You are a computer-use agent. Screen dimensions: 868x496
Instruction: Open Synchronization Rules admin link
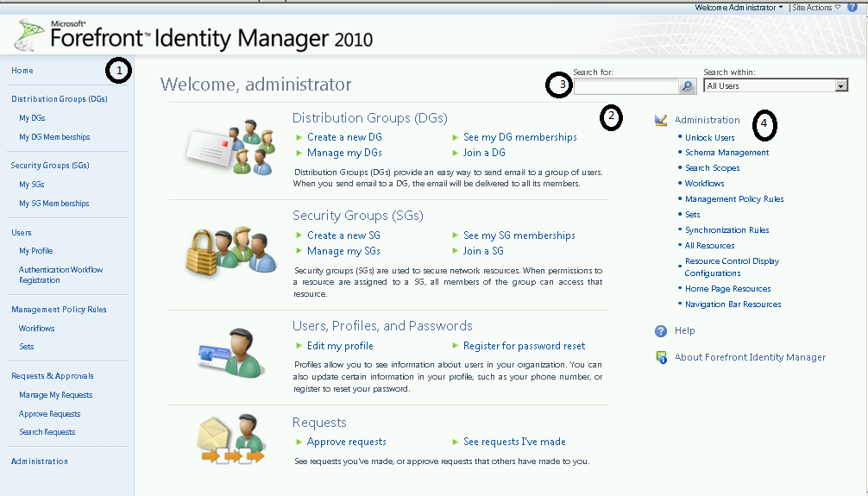point(726,229)
